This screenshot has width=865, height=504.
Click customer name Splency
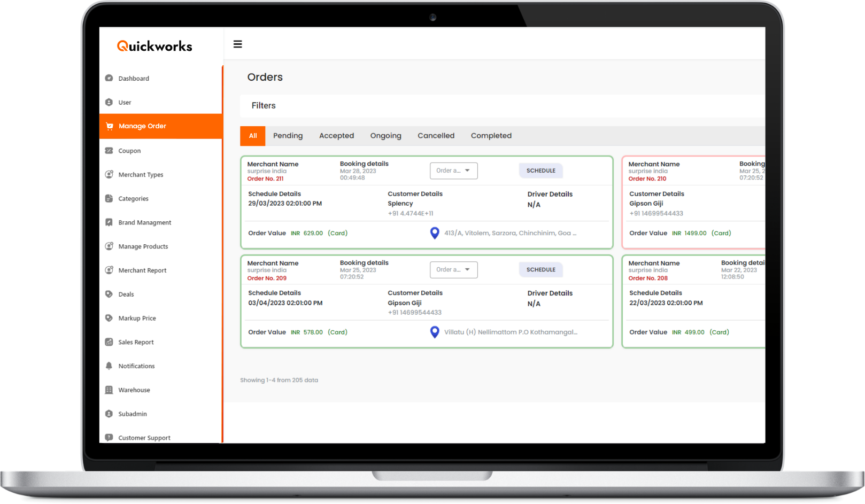click(400, 204)
